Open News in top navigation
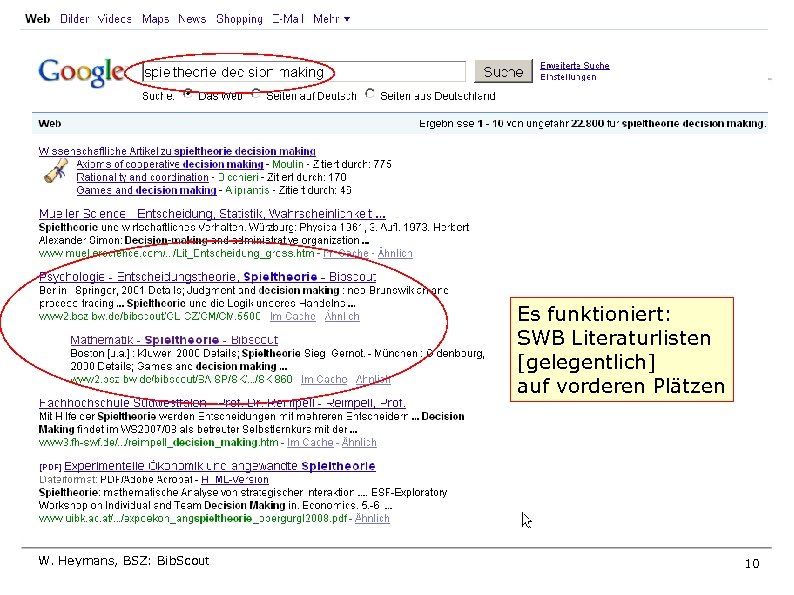794x595 pixels. pyautogui.click(x=192, y=19)
